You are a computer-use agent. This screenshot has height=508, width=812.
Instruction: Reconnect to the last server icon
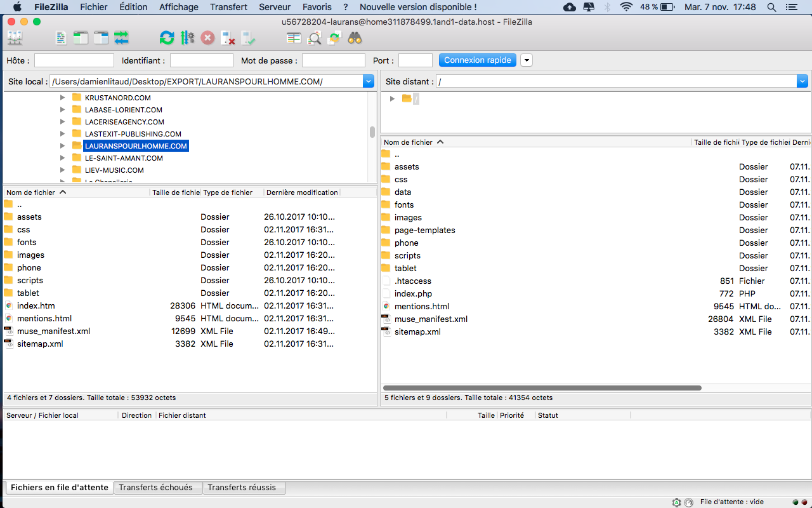coord(249,38)
